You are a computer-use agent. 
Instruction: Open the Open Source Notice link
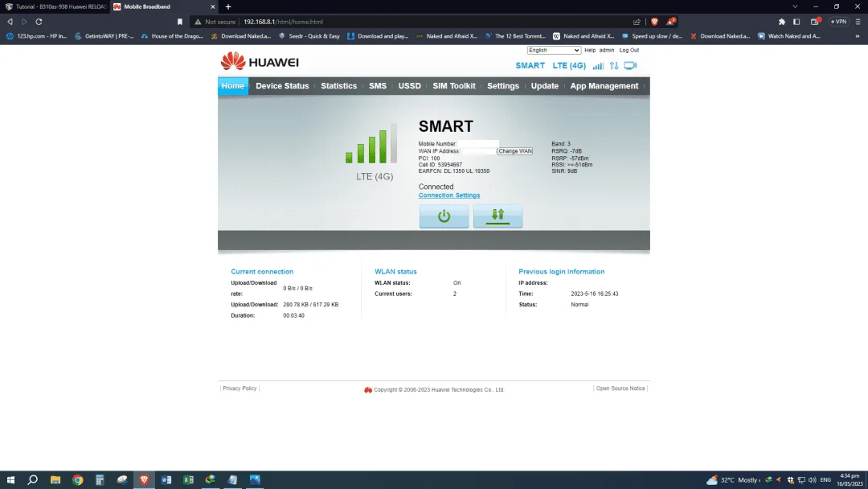[x=620, y=388]
